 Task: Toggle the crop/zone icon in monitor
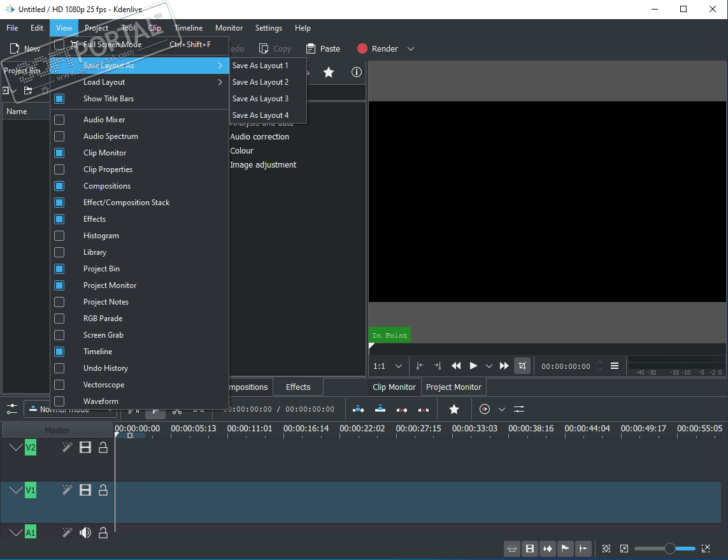522,366
